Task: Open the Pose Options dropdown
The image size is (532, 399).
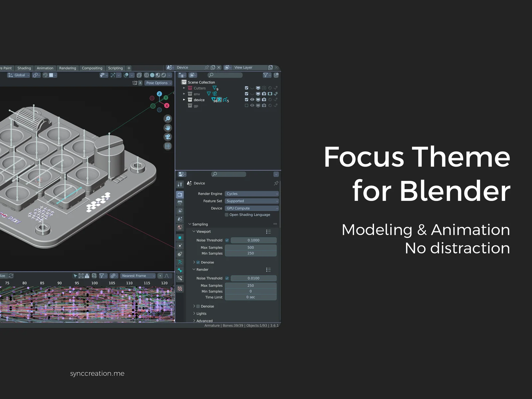Action: [x=158, y=83]
